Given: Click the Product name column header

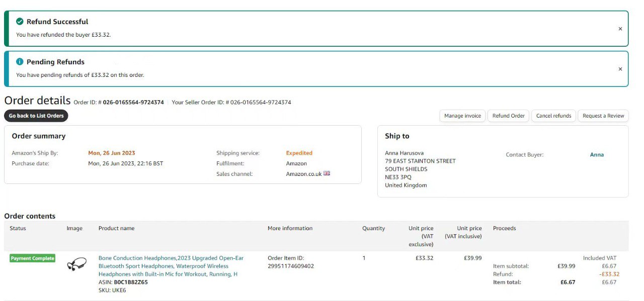Looking at the screenshot, I should 116,228.
